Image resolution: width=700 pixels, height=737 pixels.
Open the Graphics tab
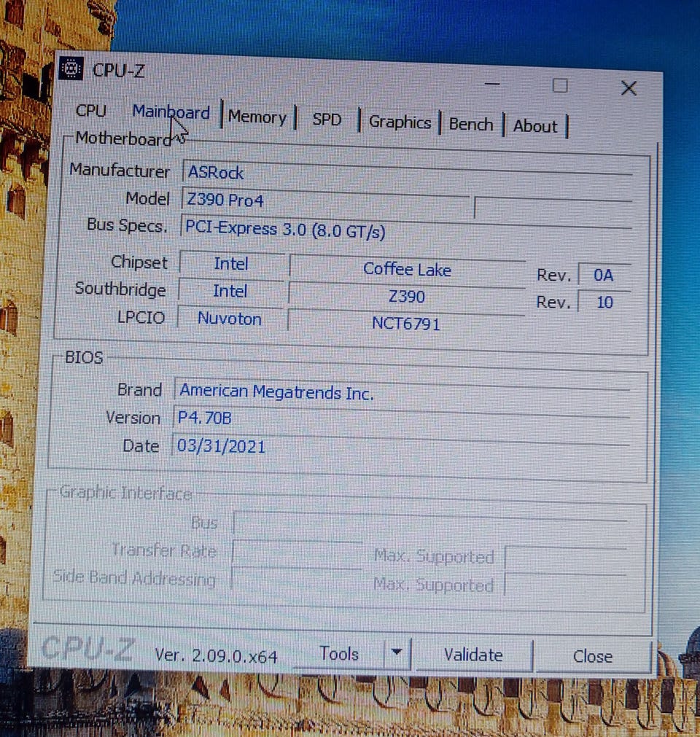click(400, 122)
